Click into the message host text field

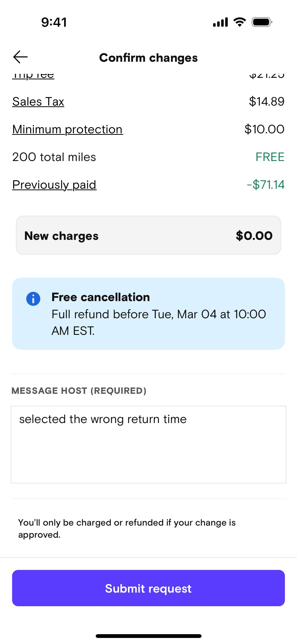[x=148, y=444]
